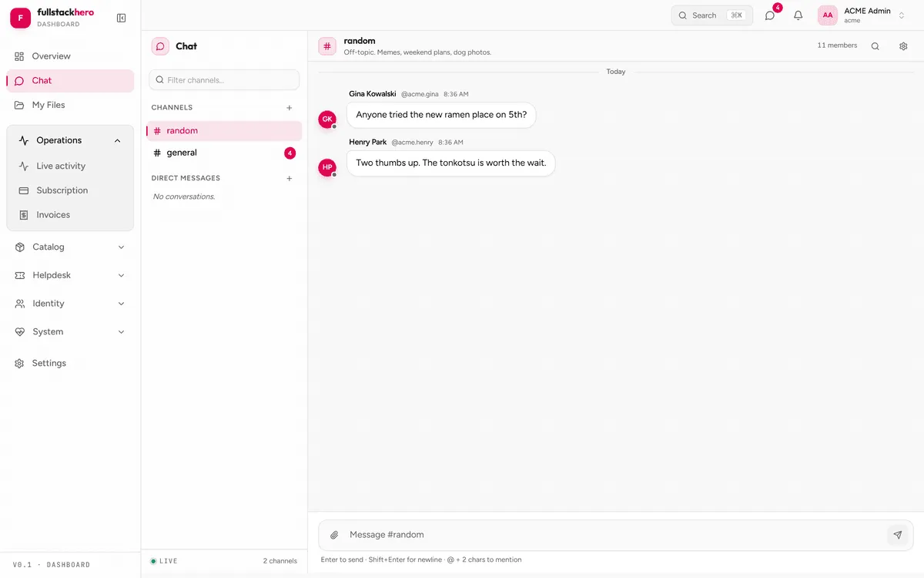Image resolution: width=924 pixels, height=578 pixels.
Task: Click the '2 channels' count text
Action: 280,561
